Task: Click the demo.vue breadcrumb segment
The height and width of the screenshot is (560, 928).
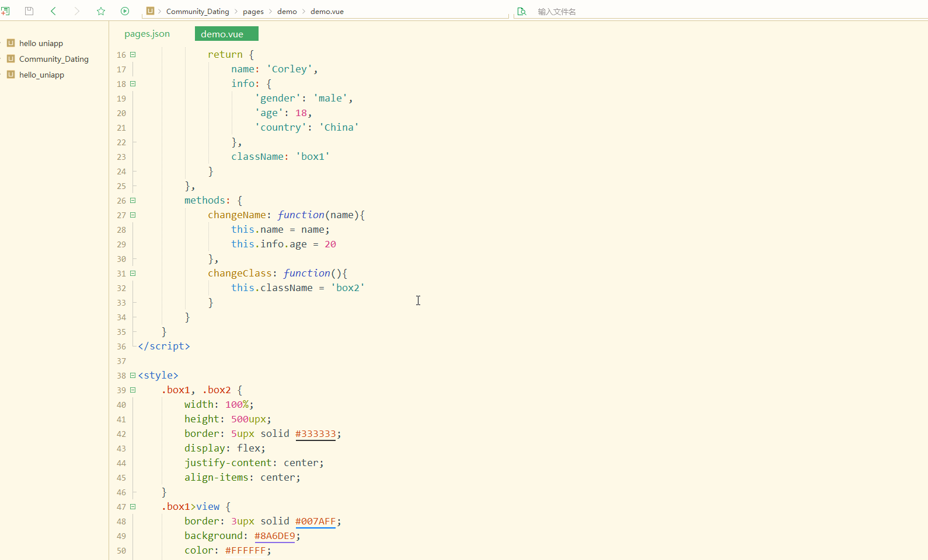Action: pyautogui.click(x=327, y=12)
